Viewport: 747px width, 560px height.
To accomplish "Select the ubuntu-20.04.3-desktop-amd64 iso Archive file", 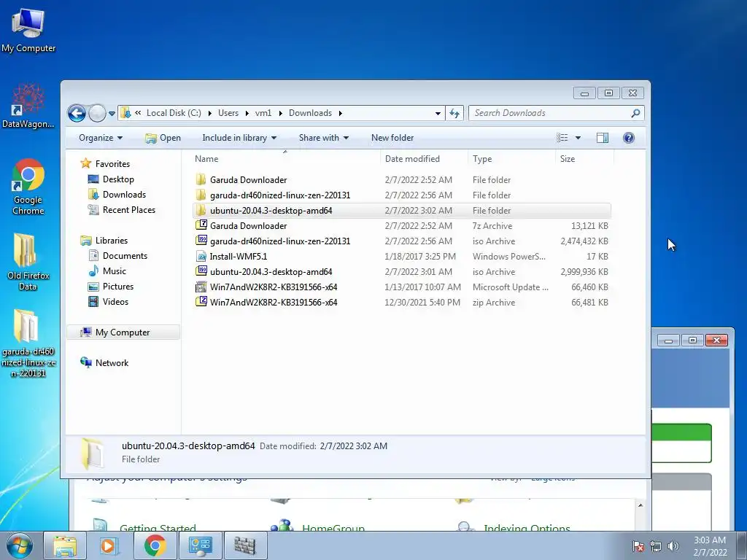I will (402, 272).
